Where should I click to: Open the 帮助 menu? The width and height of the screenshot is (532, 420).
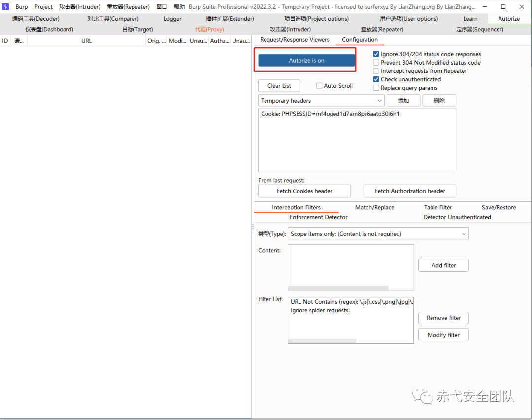coord(179,7)
